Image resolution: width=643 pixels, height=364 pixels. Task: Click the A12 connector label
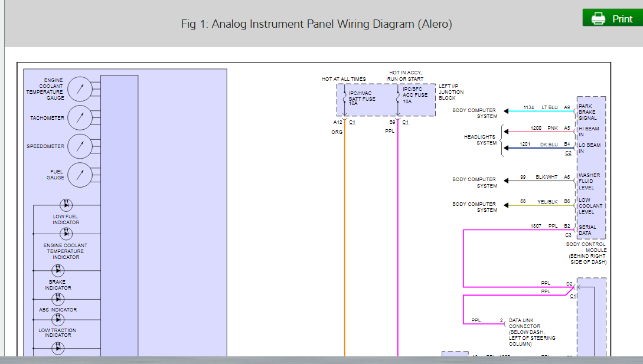pos(338,122)
